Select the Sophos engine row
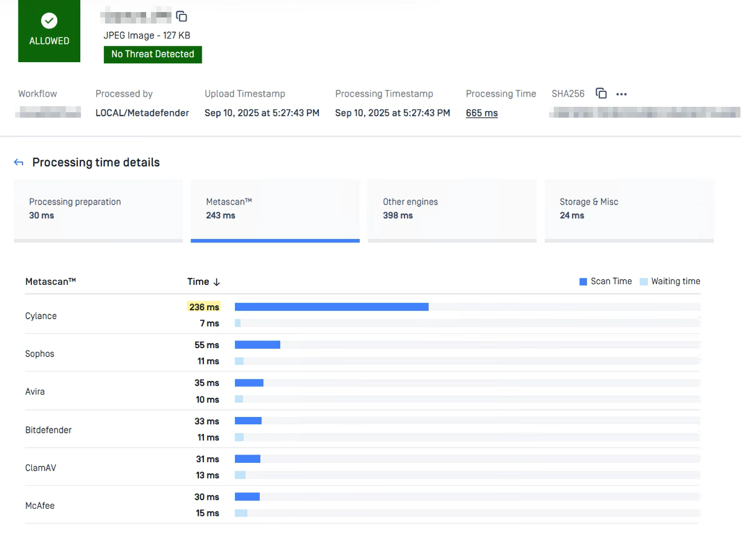Viewport: 741px width, 560px height. click(x=40, y=354)
